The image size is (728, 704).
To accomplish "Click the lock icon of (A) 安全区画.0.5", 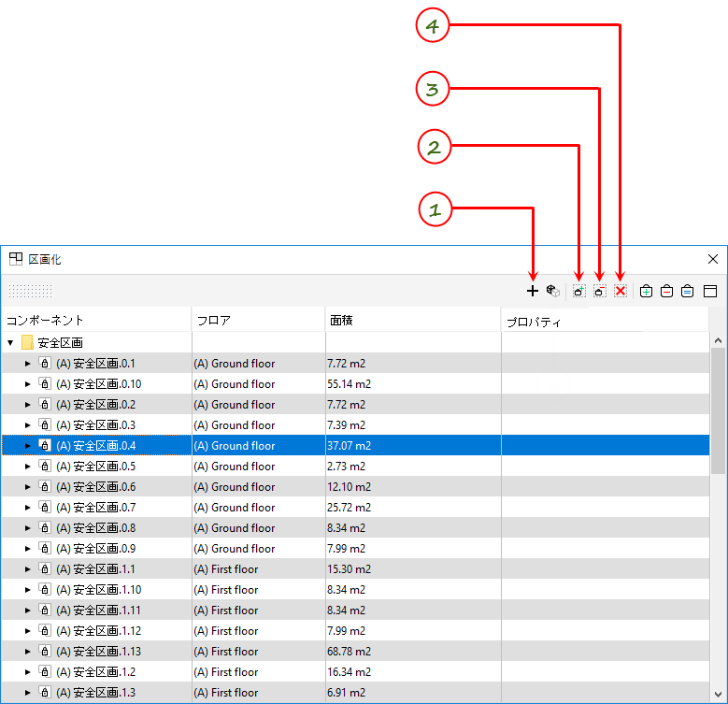I will (x=45, y=466).
